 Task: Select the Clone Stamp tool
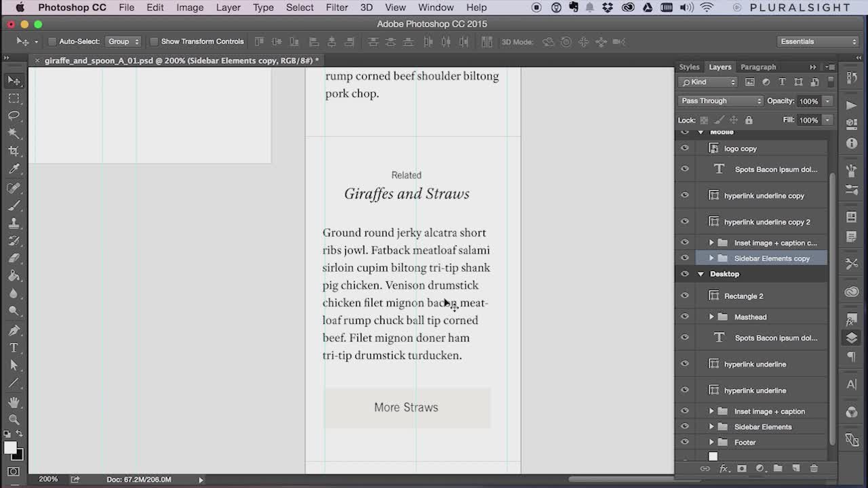[x=14, y=223]
